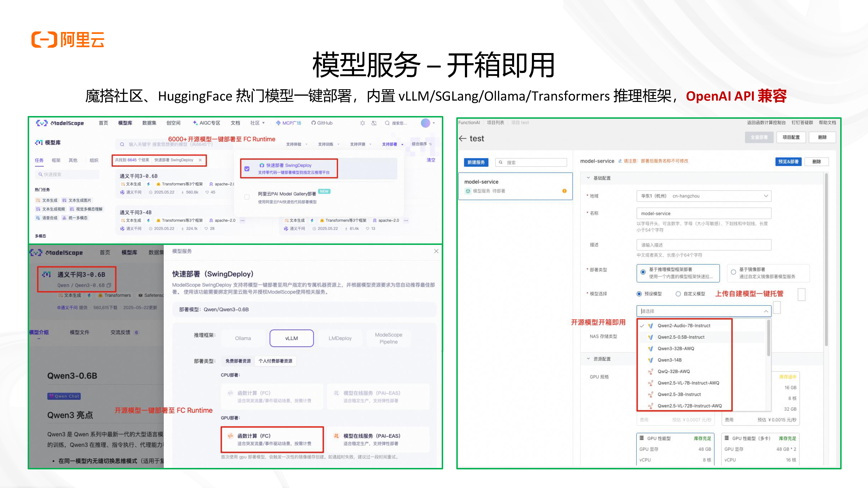
Task: Open the user avatar menu
Action: point(426,123)
